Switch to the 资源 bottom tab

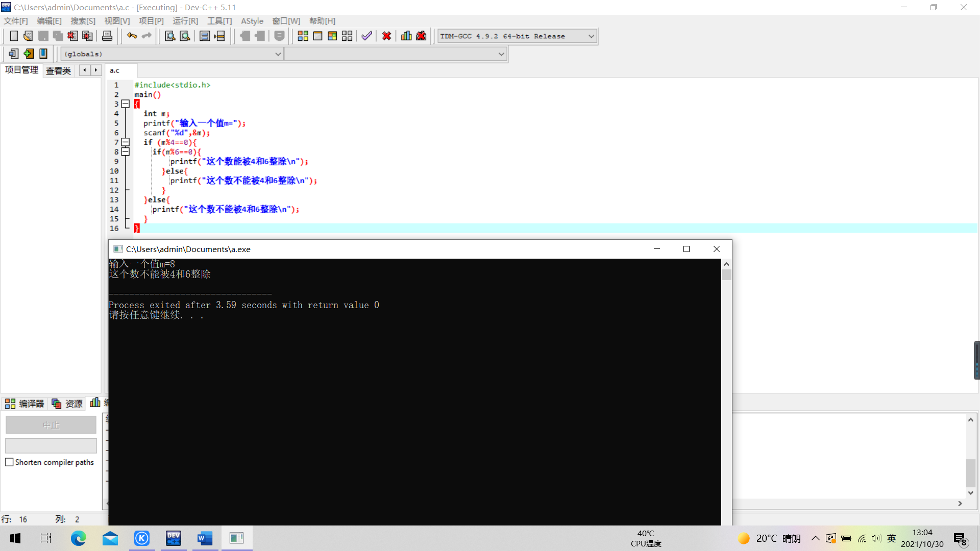pyautogui.click(x=67, y=404)
